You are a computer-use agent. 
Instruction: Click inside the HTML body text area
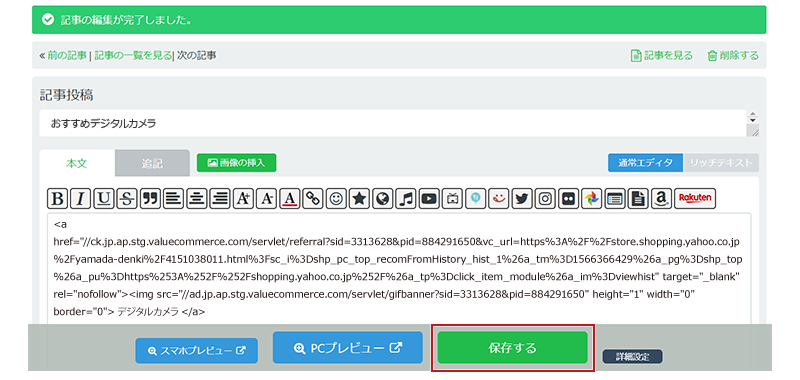[399, 268]
